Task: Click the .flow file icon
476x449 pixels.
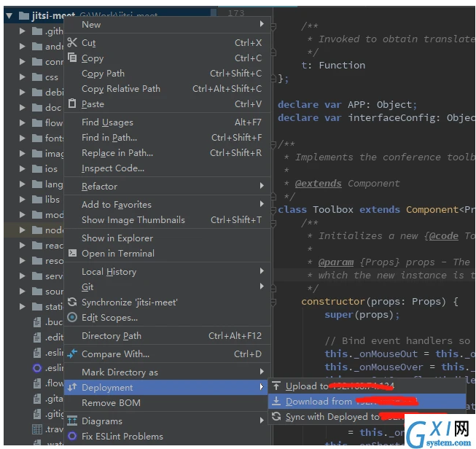Action: pyautogui.click(x=37, y=383)
